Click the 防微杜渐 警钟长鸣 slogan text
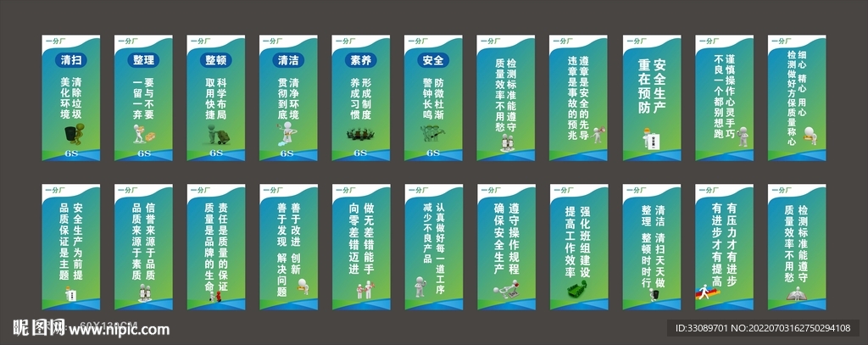The height and width of the screenshot is (345, 868). click(433, 98)
